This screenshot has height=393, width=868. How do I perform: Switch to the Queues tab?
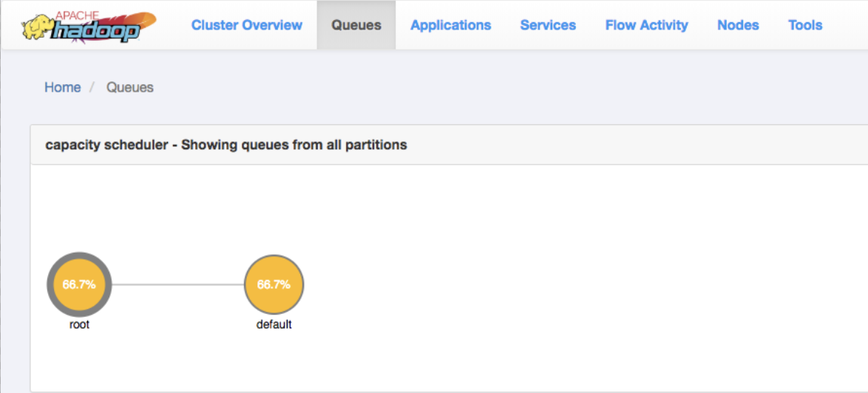pyautogui.click(x=356, y=25)
